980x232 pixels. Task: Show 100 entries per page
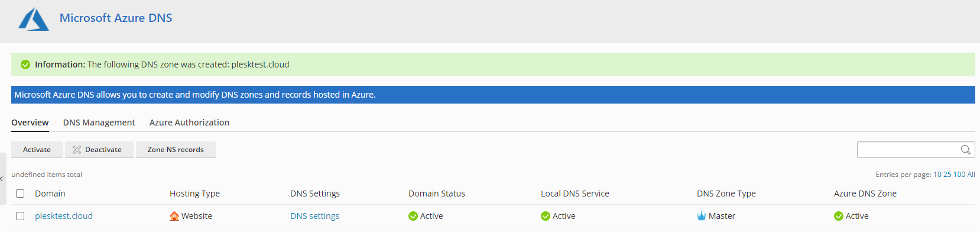959,175
